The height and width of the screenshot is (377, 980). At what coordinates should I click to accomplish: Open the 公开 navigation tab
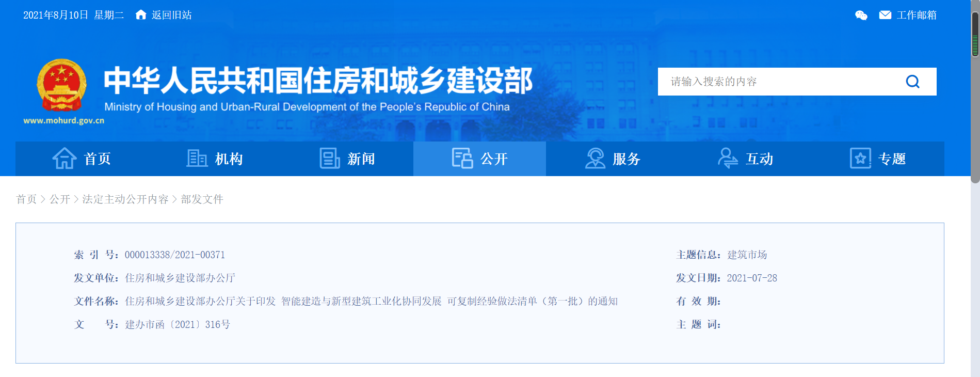(479, 159)
